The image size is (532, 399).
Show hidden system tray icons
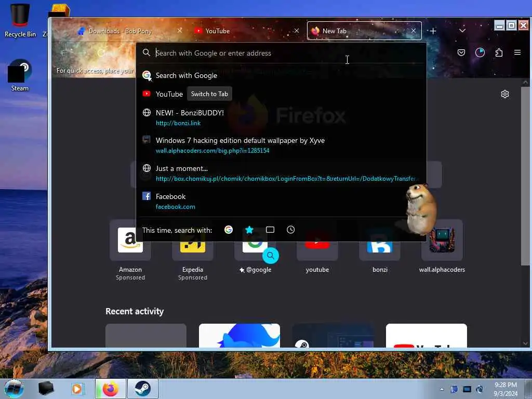442,389
